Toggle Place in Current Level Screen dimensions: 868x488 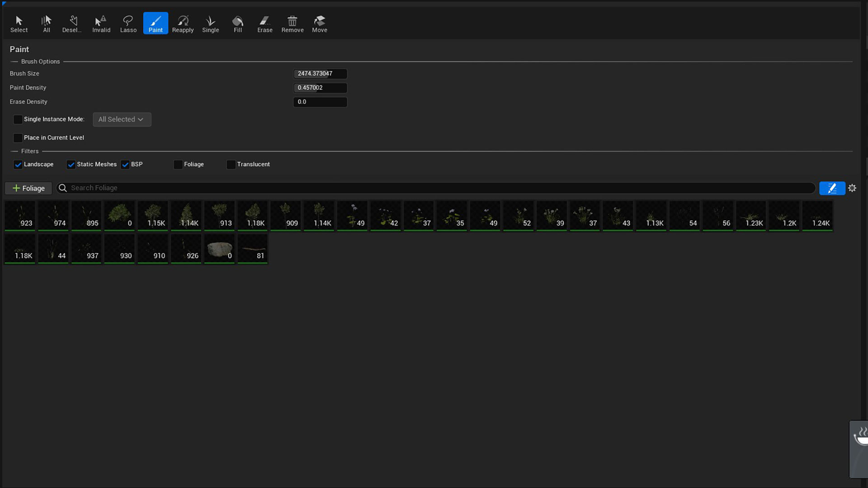pyautogui.click(x=18, y=138)
